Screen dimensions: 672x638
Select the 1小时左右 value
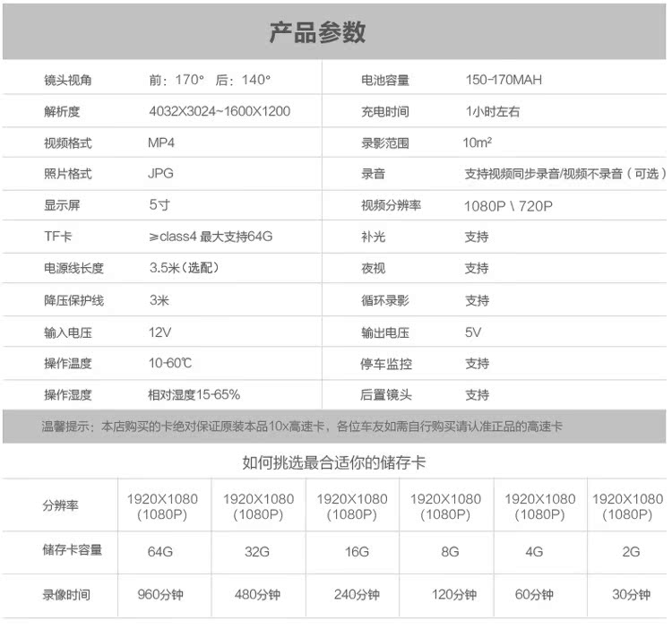click(x=493, y=112)
